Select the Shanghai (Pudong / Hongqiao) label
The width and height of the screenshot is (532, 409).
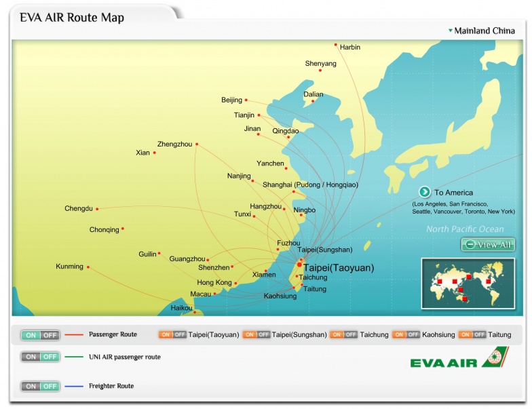tap(311, 184)
